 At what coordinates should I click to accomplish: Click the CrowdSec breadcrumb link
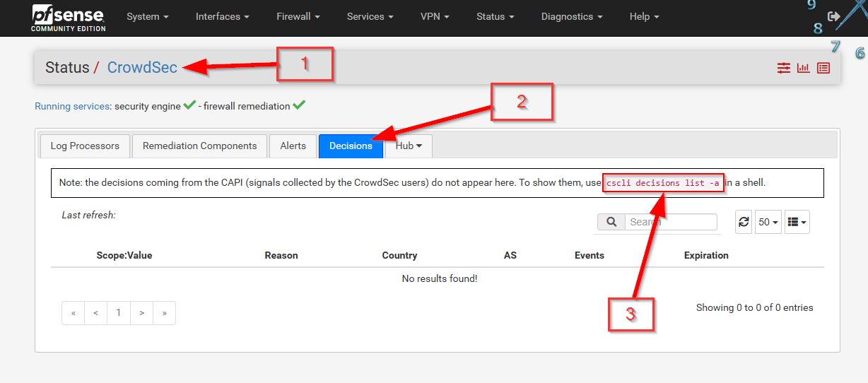142,68
